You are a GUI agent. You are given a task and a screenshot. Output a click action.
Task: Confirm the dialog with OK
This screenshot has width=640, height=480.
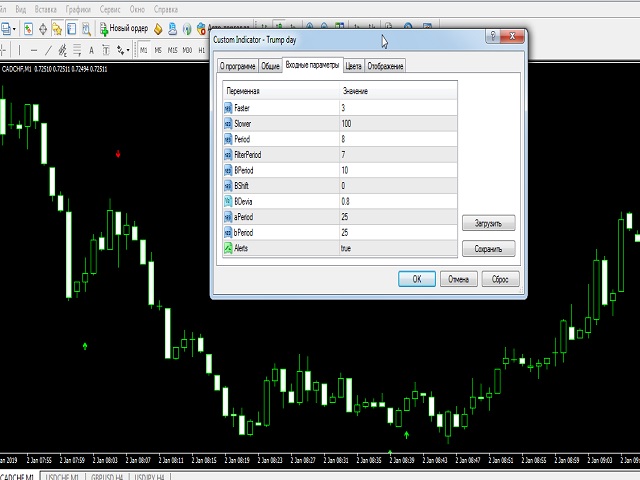[x=417, y=279]
